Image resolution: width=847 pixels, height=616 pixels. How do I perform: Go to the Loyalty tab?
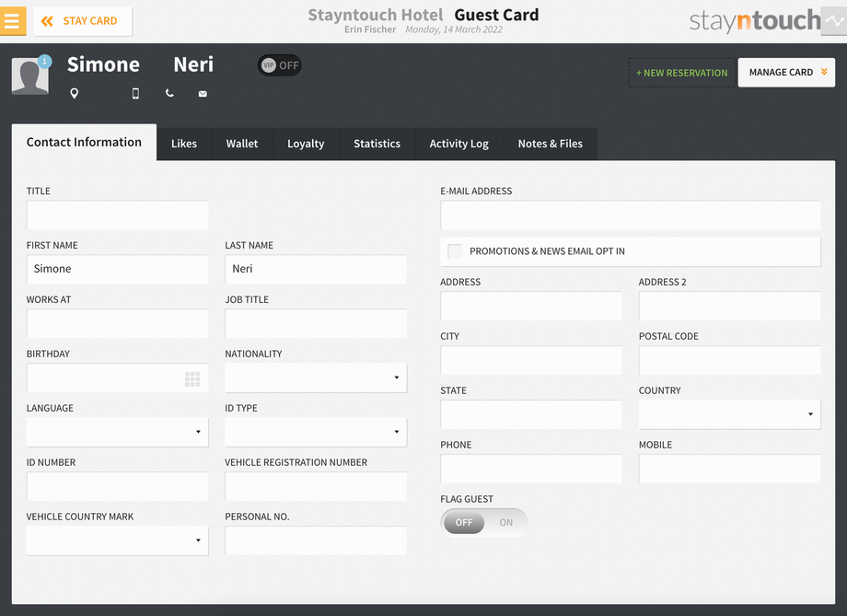tap(306, 144)
